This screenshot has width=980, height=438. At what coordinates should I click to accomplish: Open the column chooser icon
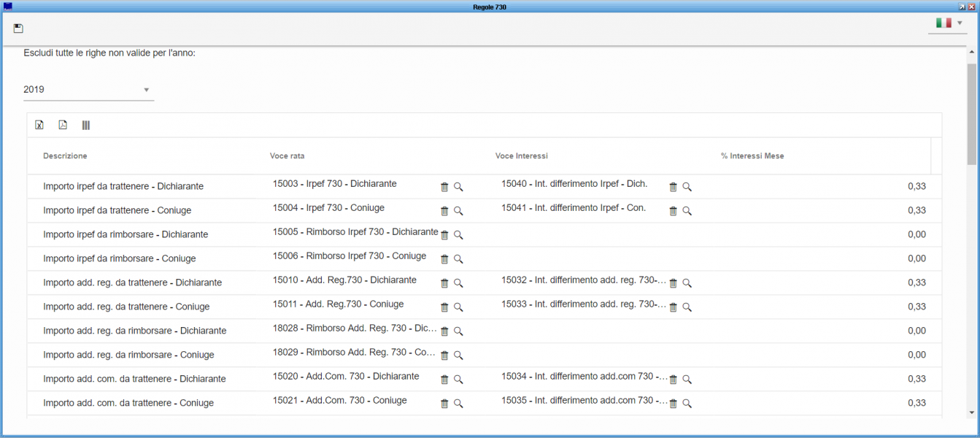pos(86,125)
